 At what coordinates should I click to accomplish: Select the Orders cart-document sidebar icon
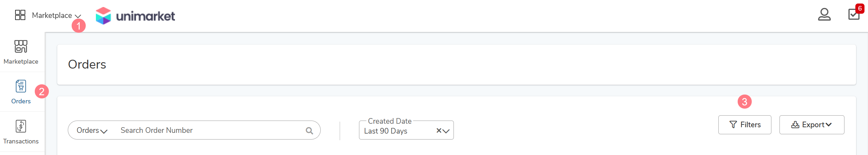(x=21, y=86)
